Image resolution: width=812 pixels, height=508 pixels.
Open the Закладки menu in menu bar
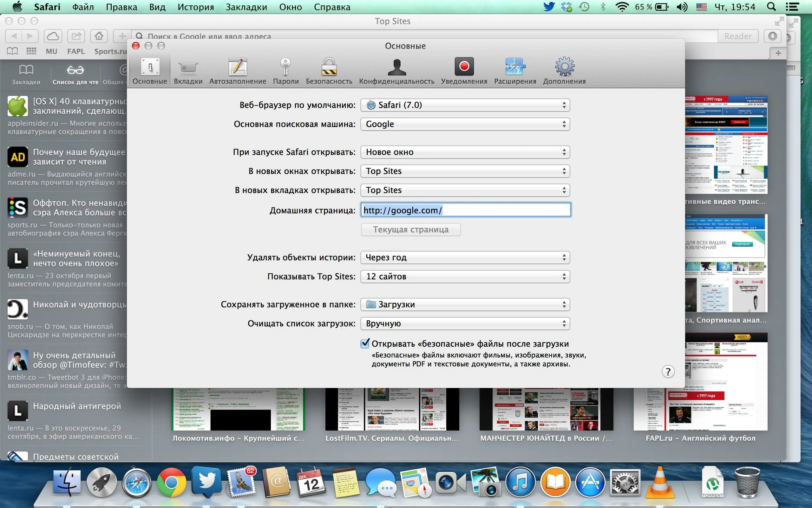tap(246, 7)
